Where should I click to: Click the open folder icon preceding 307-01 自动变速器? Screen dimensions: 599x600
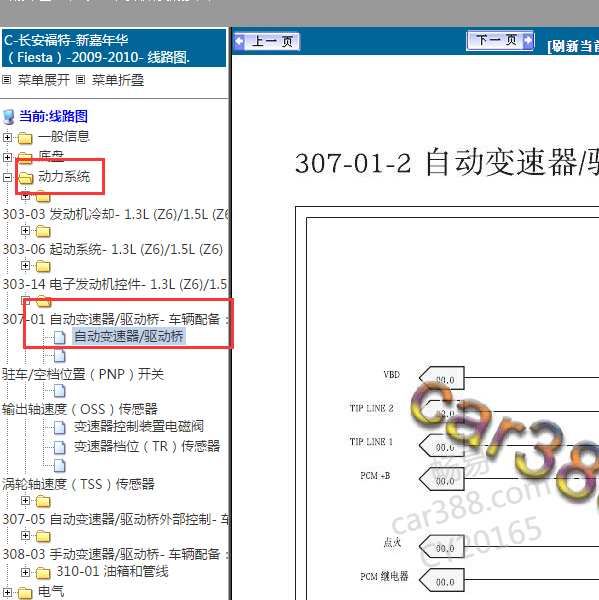(44, 301)
